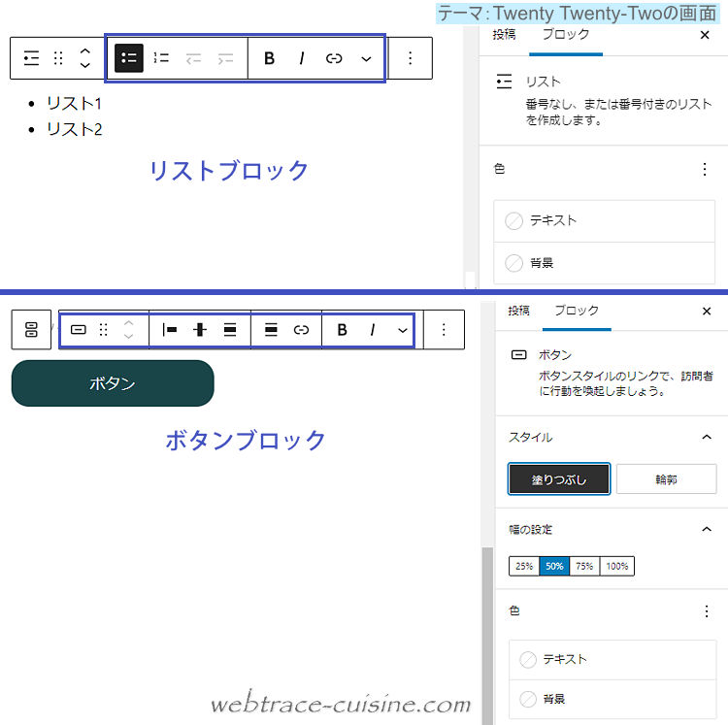Viewport: 728px width, 725px height.
Task: Add a link to the button block
Action: point(301,330)
